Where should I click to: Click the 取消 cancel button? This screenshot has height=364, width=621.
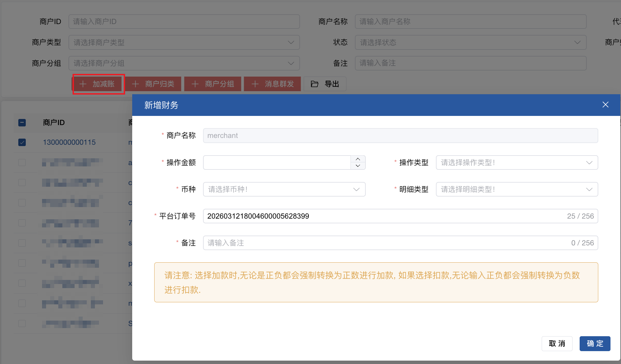(x=557, y=344)
